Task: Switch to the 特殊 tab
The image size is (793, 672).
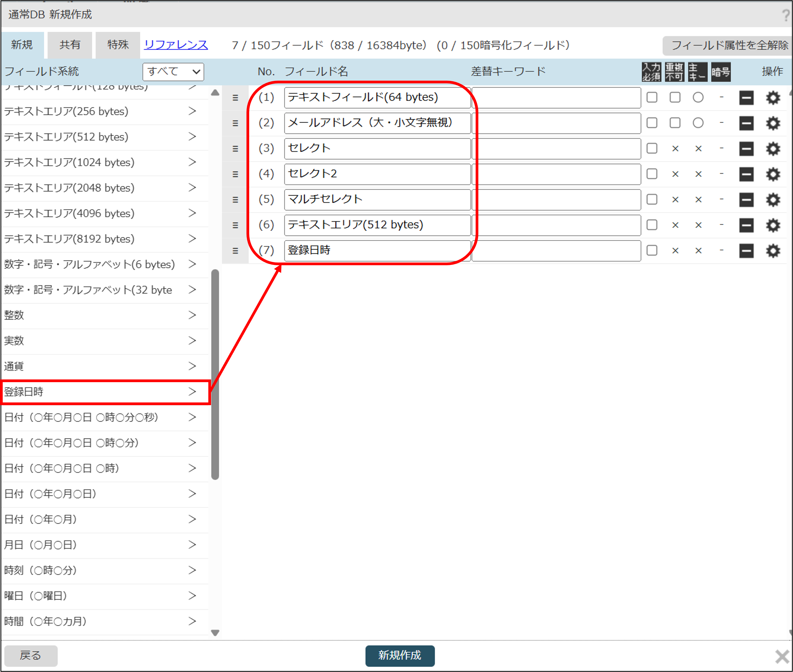Action: [x=118, y=45]
